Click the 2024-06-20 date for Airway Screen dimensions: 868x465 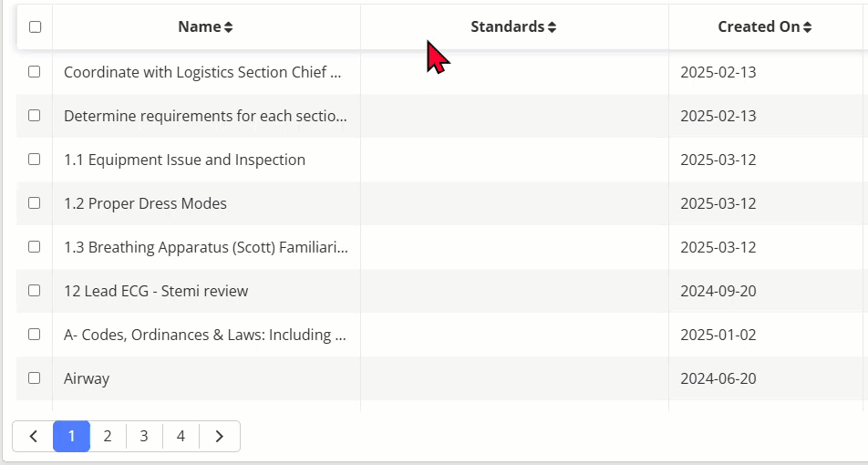tap(718, 378)
